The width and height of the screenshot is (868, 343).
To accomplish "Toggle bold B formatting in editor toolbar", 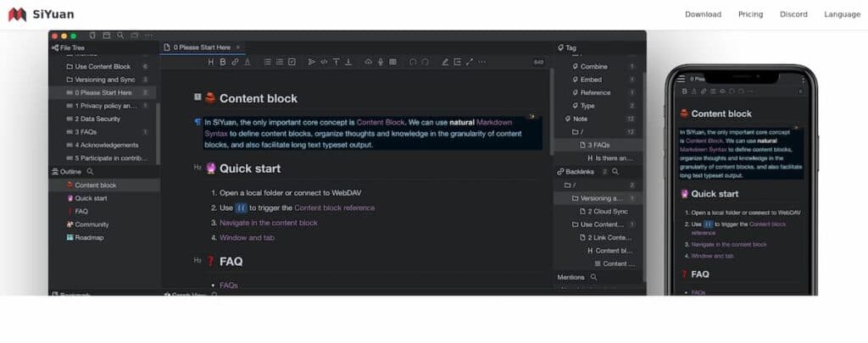I will [x=223, y=62].
